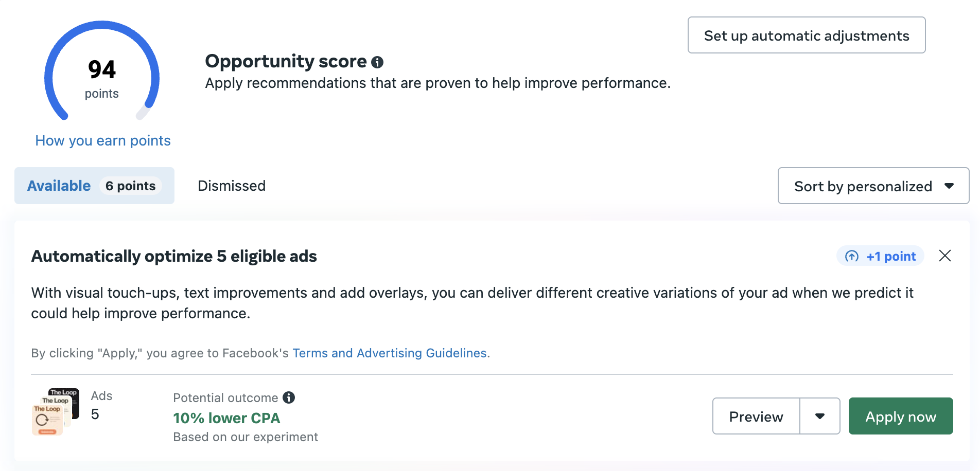
Task: Click the 10% lower CPA outcome text
Action: [226, 418]
